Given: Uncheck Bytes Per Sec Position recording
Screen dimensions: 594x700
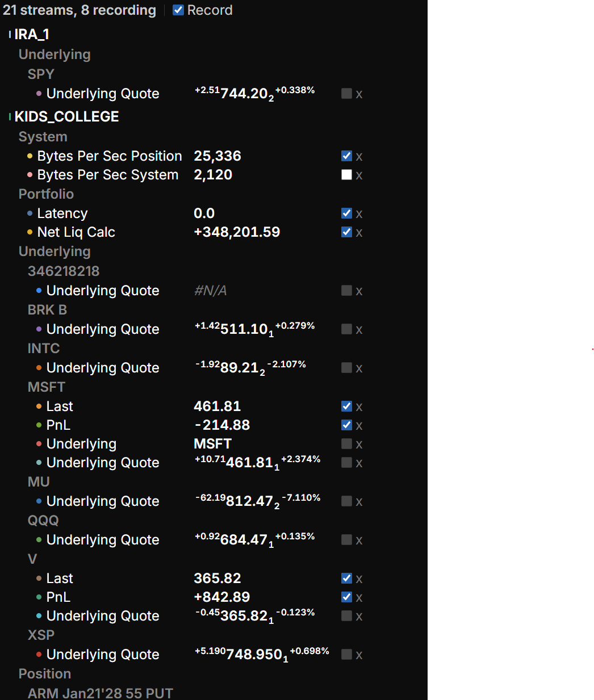Looking at the screenshot, I should [x=346, y=156].
